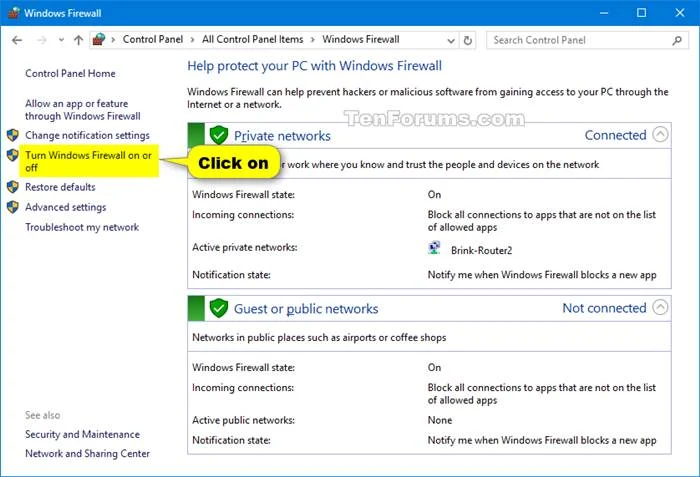Open Security and Maintenance link

pyautogui.click(x=82, y=434)
